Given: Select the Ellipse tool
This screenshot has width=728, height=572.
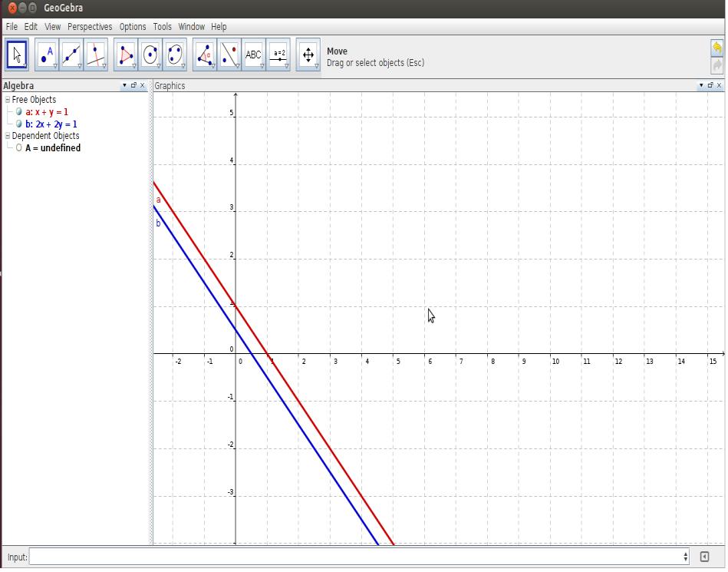Looking at the screenshot, I should [x=175, y=55].
